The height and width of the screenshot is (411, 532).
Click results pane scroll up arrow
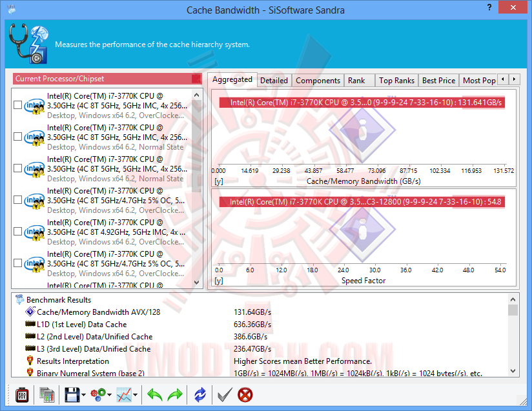(513, 299)
